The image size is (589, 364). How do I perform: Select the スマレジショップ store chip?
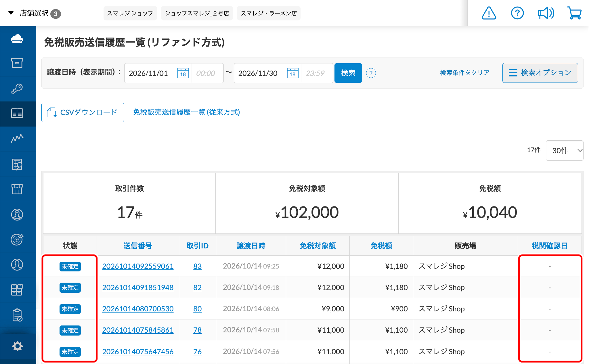[x=130, y=13]
